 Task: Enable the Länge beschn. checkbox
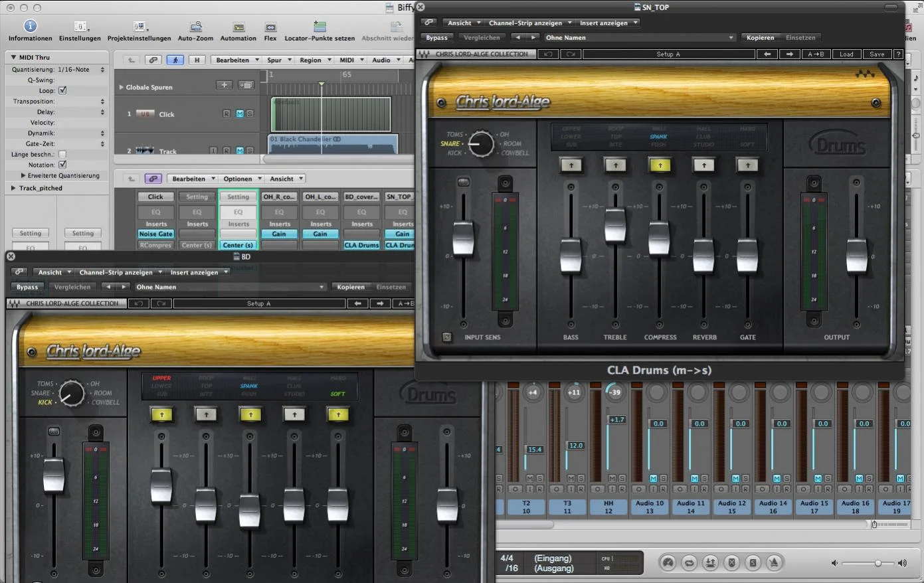62,154
